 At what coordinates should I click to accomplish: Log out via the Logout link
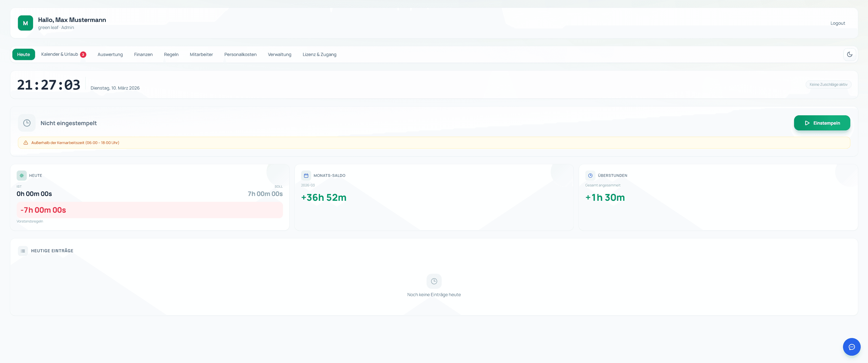point(837,23)
